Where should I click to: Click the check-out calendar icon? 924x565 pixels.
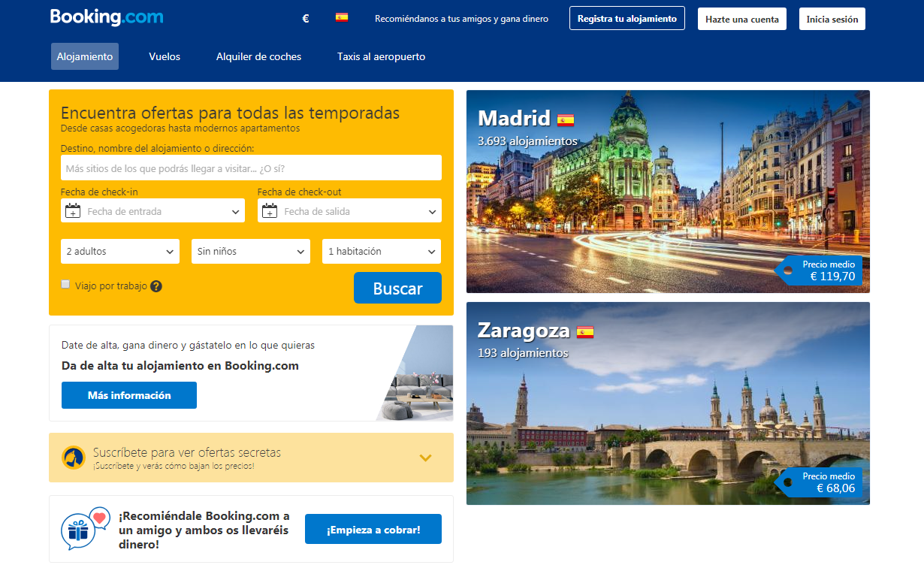(x=270, y=211)
